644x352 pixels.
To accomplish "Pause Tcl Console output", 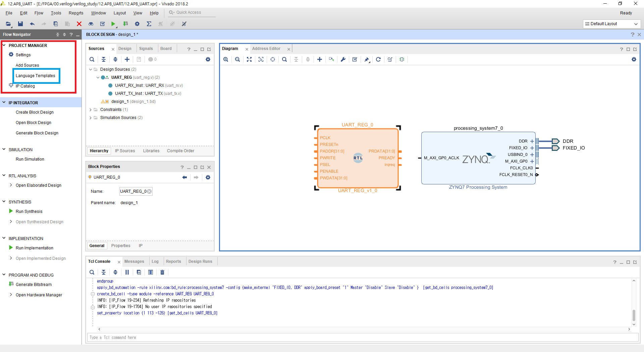I will pos(127,272).
